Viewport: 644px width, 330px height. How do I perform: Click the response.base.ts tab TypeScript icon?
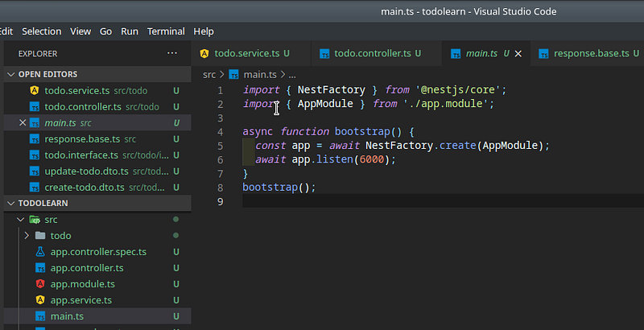[544, 54]
